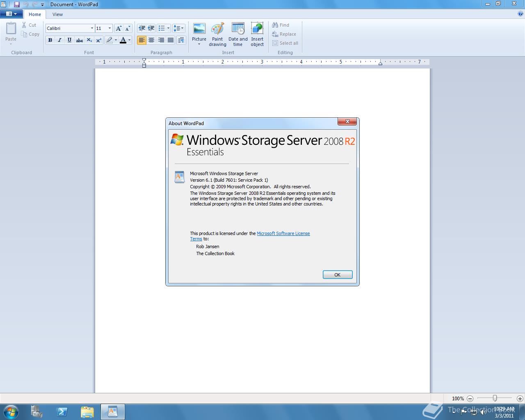This screenshot has width=525, height=420.
Task: Click the Increase indent button
Action: tap(151, 28)
